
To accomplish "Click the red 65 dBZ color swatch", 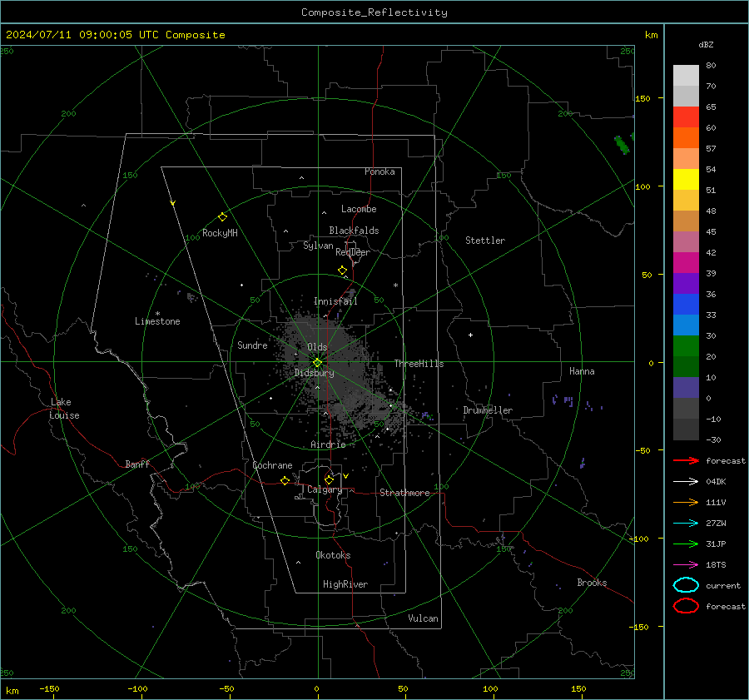I will pos(686,117).
